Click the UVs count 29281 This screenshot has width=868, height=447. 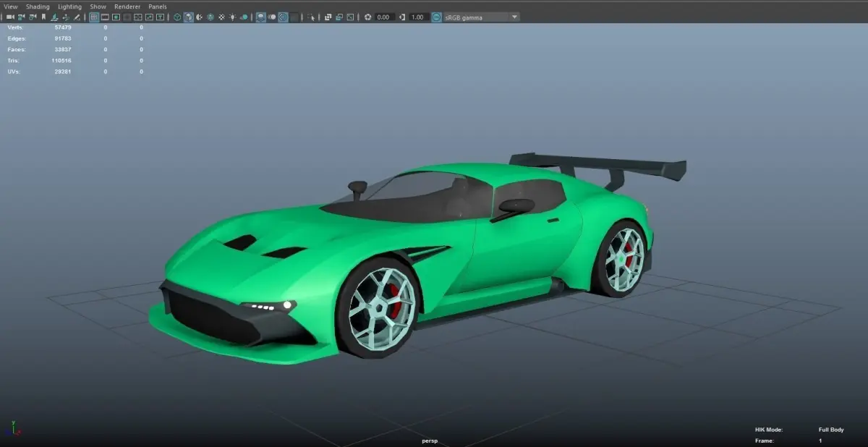tap(63, 72)
